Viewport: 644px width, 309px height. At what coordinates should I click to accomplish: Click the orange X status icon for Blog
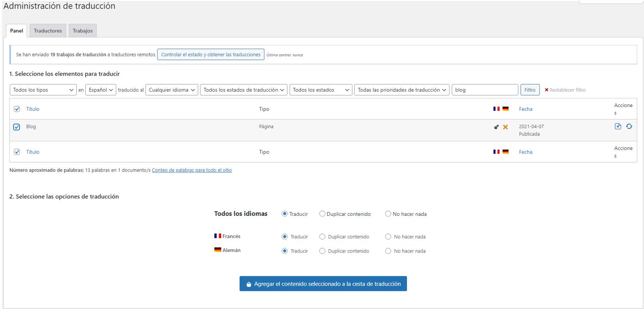click(505, 127)
